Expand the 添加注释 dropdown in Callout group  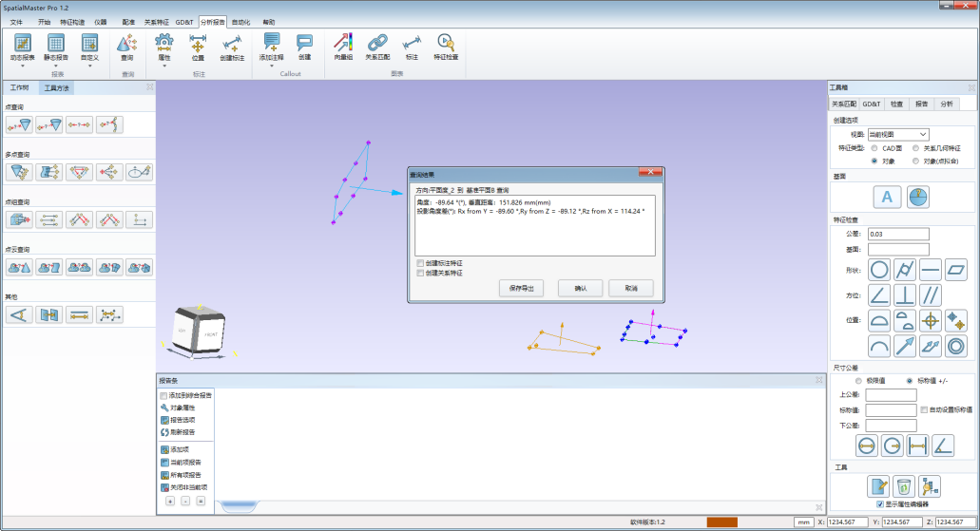271,66
